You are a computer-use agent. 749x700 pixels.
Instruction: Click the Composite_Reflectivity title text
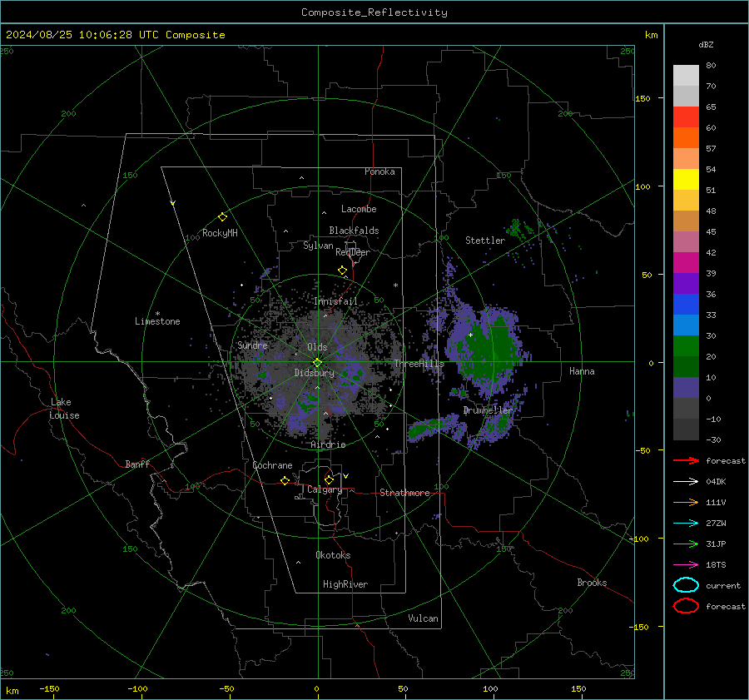click(x=374, y=12)
